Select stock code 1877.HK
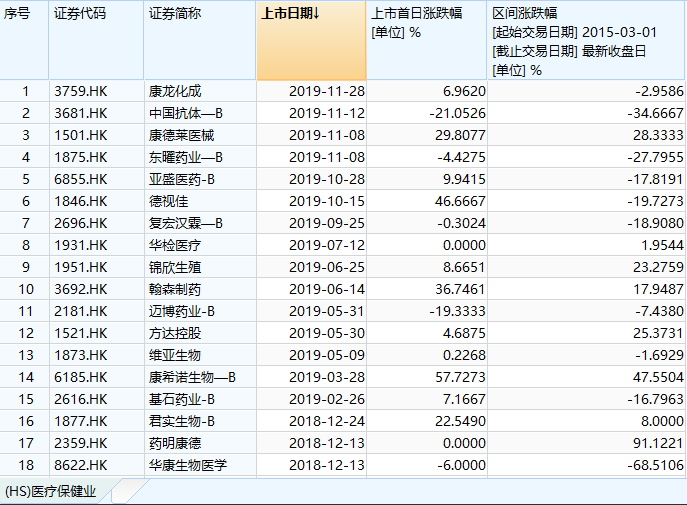 81,421
